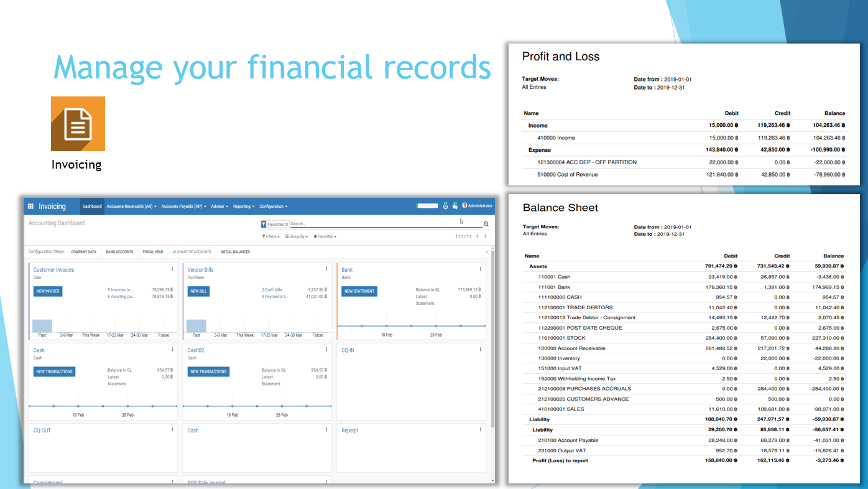Go to previous page arrow

pyautogui.click(x=478, y=236)
